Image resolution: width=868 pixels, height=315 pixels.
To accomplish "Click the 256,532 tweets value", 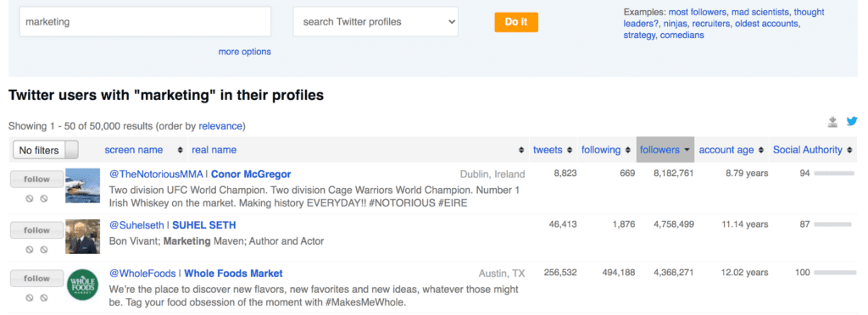I will 560,273.
